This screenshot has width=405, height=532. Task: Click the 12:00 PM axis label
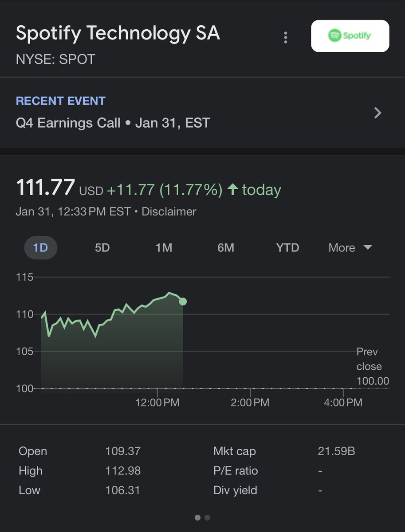(x=157, y=403)
